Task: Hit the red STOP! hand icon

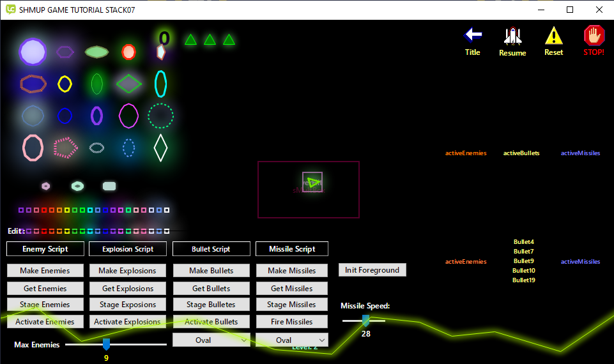Action: [x=594, y=35]
